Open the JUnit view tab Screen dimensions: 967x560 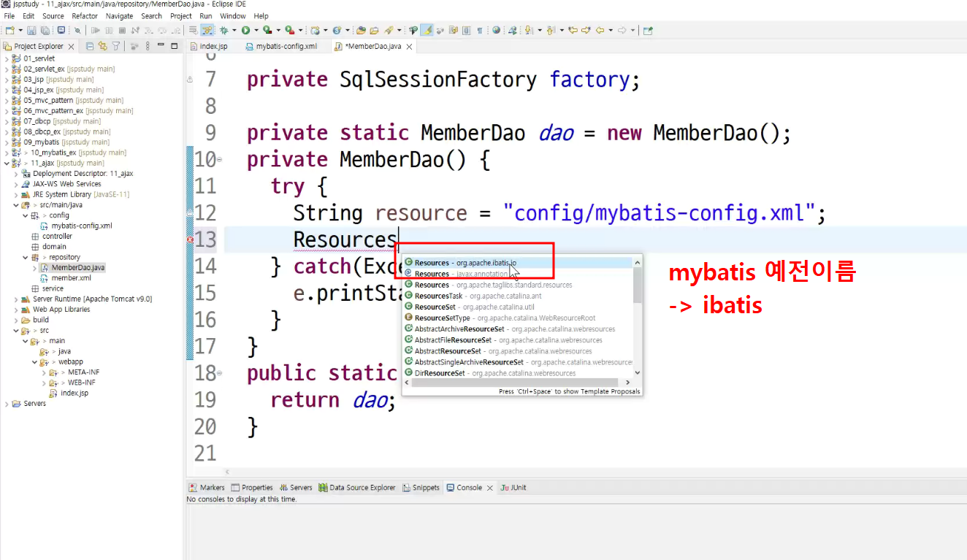[513, 488]
